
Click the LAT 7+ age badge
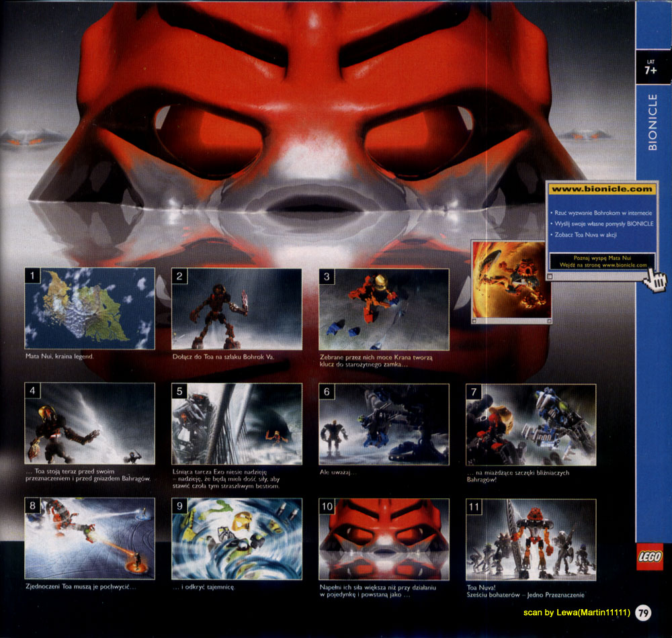pos(650,68)
